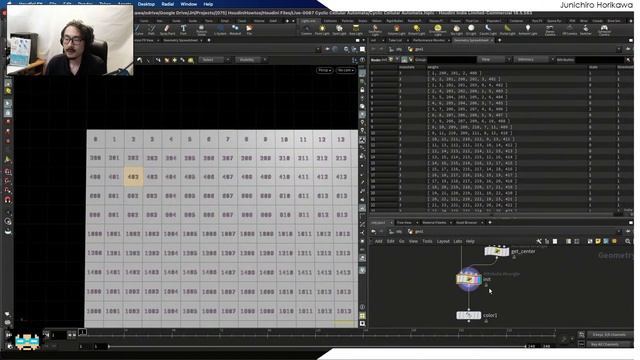
Task: Open the View dropdown in Geometry Spreadsheet
Action: coord(493,60)
